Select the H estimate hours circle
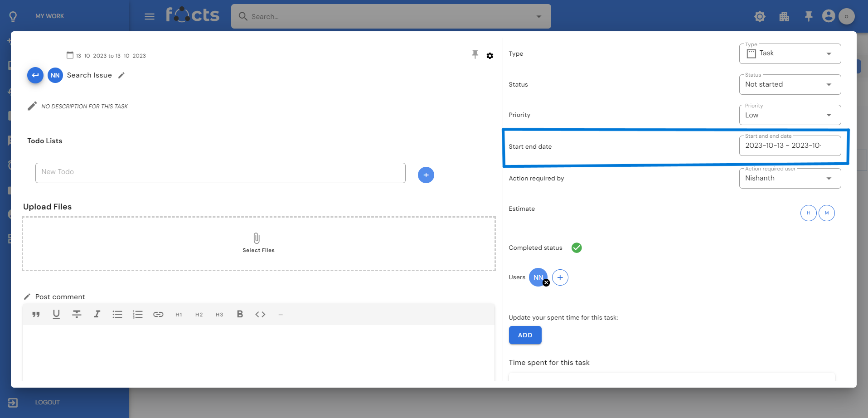Image resolution: width=868 pixels, height=418 pixels. pos(808,213)
